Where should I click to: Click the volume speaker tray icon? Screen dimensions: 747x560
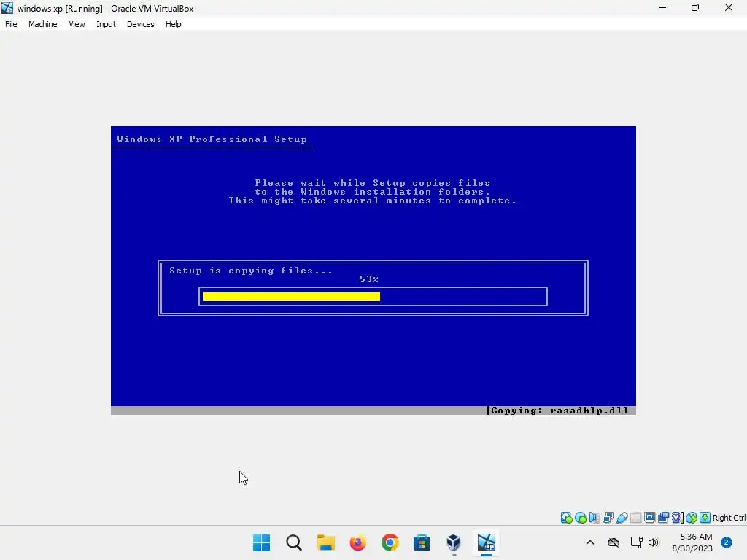(653, 542)
